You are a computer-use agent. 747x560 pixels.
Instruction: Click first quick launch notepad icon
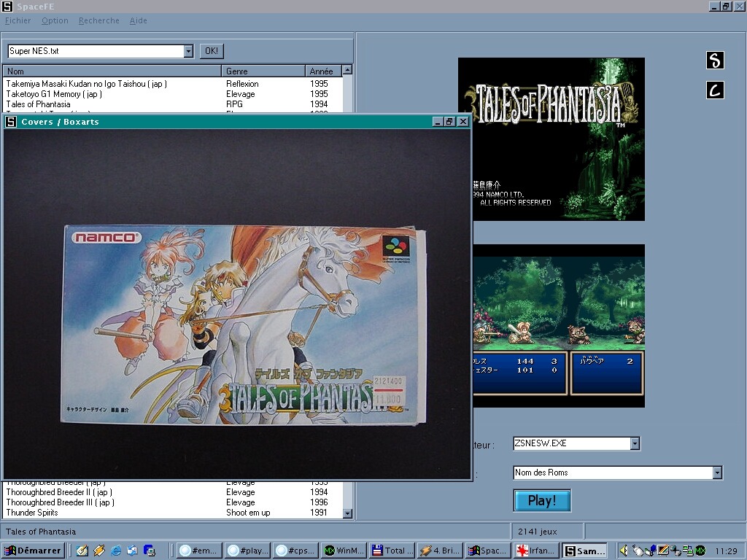[82, 551]
